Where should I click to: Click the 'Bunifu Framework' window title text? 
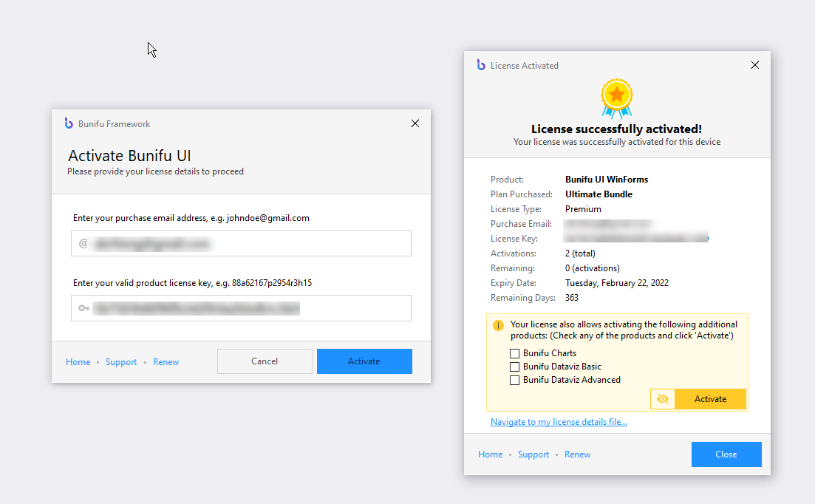coord(114,123)
